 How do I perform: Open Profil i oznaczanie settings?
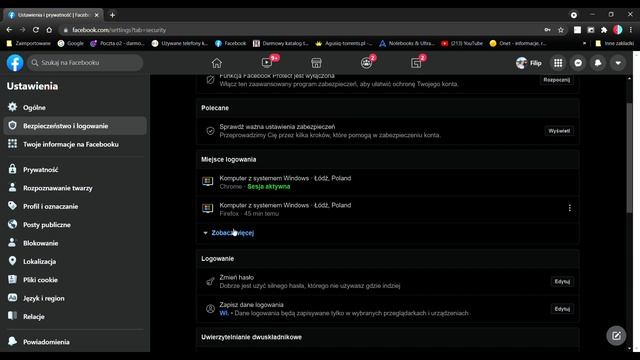[x=75, y=206]
